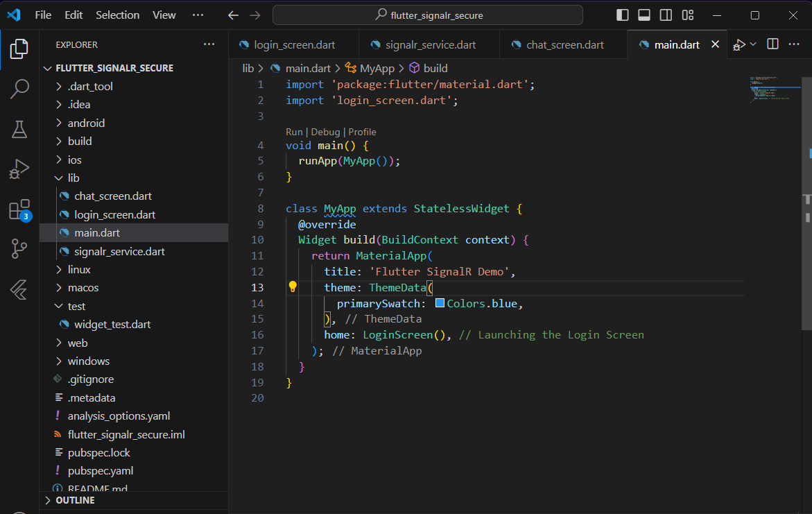Expand the android folder
The image size is (812, 514).
(x=86, y=123)
